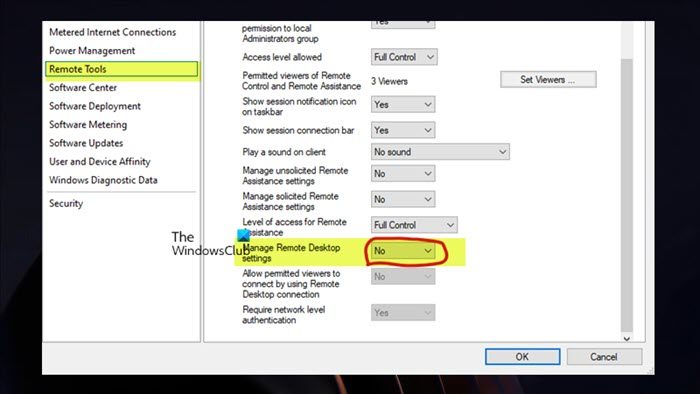Click the vertical scrollbar thumb
This screenshot has height=394, width=700.
(x=627, y=194)
